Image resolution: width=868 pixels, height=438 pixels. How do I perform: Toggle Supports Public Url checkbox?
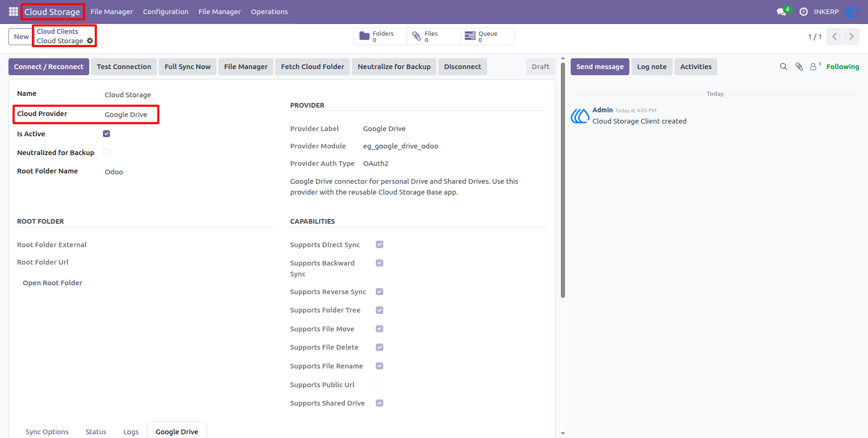pos(380,384)
